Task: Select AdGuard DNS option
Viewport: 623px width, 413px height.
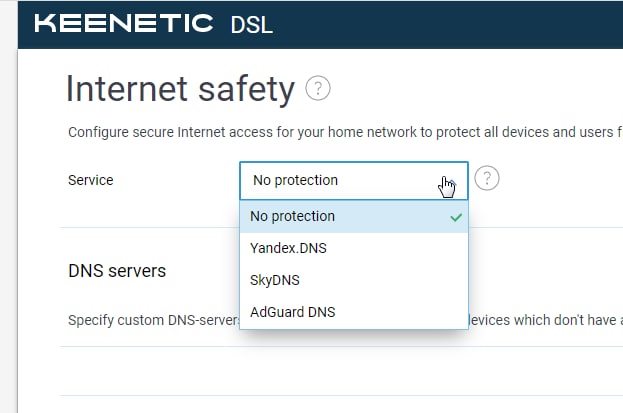Action: click(292, 312)
